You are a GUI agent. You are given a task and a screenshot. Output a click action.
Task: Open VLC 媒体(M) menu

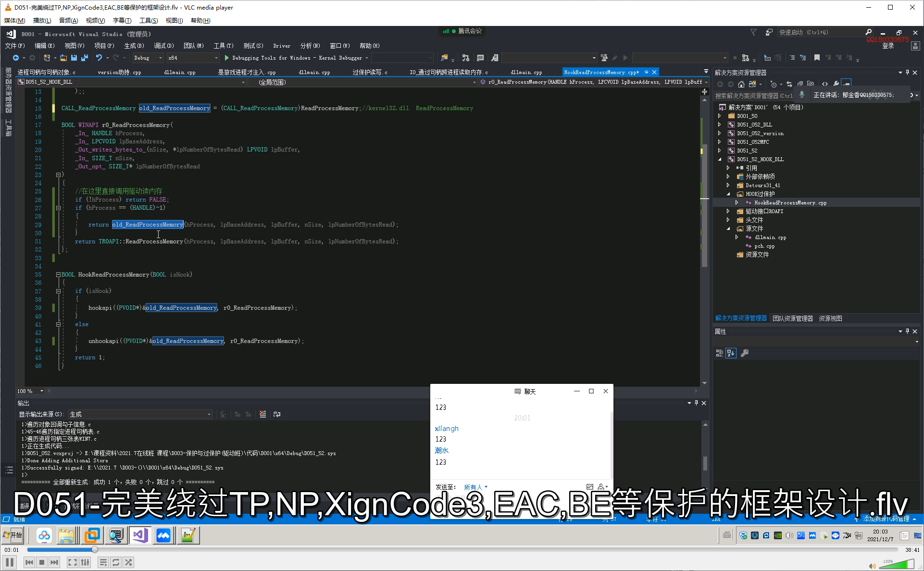pos(14,20)
